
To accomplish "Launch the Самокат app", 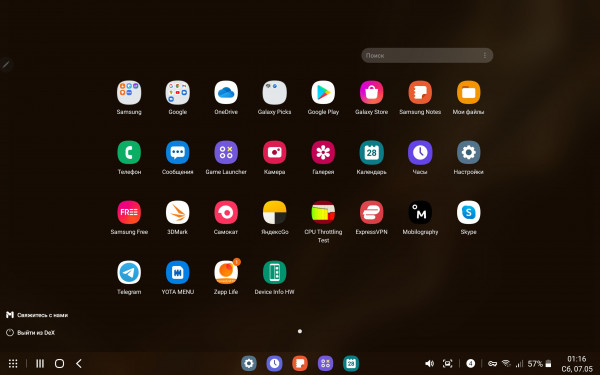I will (226, 212).
